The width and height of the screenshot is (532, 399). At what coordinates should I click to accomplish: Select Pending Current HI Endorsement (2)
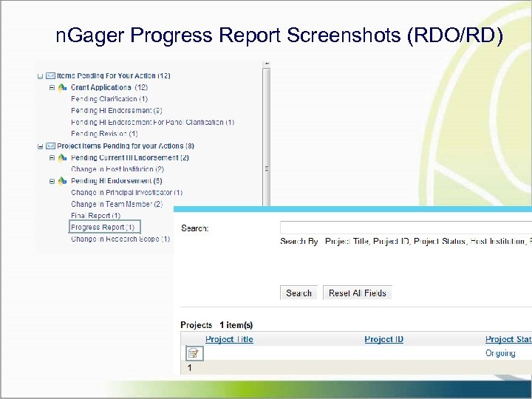130,158
